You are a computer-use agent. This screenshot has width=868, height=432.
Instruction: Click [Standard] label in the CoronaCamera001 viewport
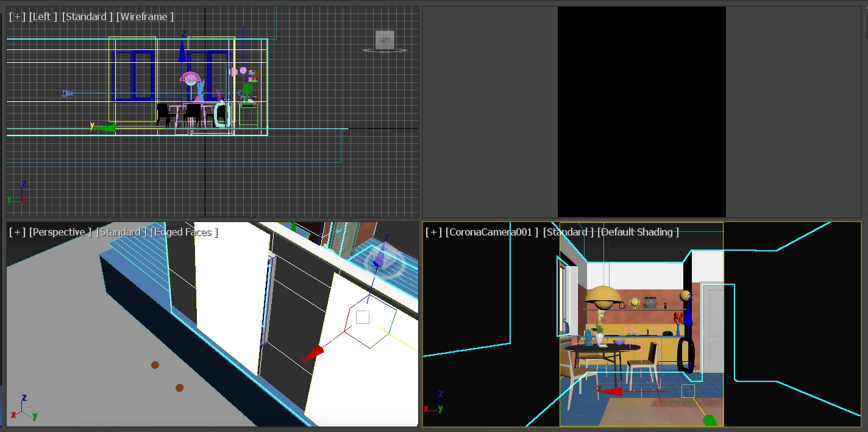[x=568, y=232]
